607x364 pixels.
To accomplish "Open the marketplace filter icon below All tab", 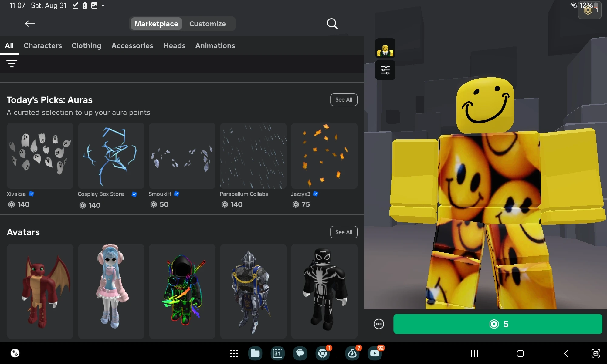I will click(x=12, y=63).
